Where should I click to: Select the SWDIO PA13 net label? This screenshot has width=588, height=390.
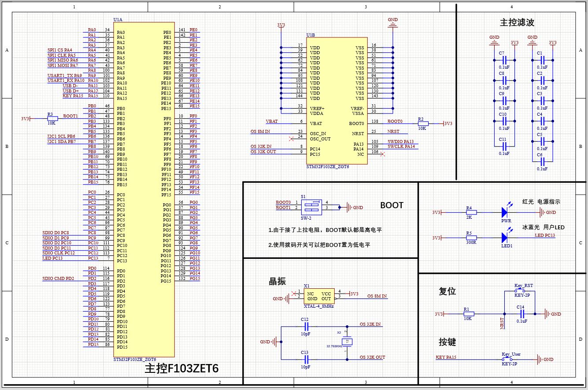tap(401, 141)
